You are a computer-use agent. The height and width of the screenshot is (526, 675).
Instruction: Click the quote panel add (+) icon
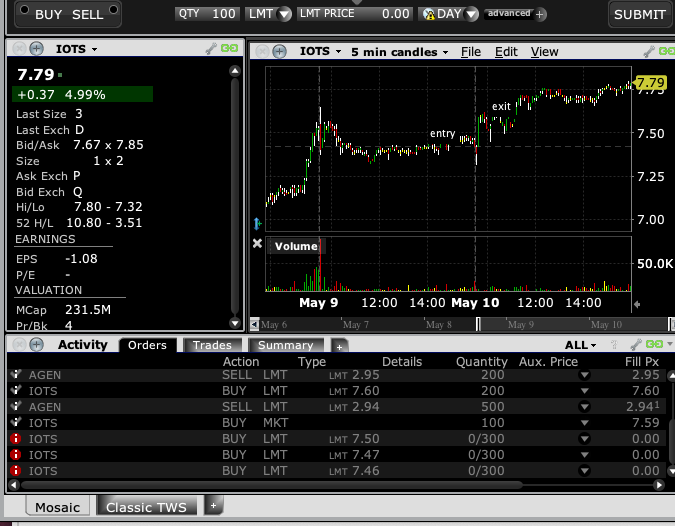(x=37, y=49)
